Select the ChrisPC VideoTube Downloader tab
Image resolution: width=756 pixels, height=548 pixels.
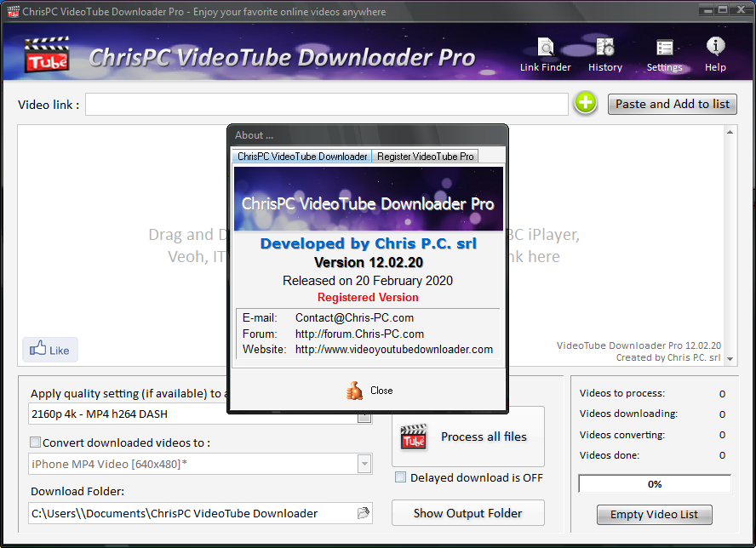coord(302,157)
